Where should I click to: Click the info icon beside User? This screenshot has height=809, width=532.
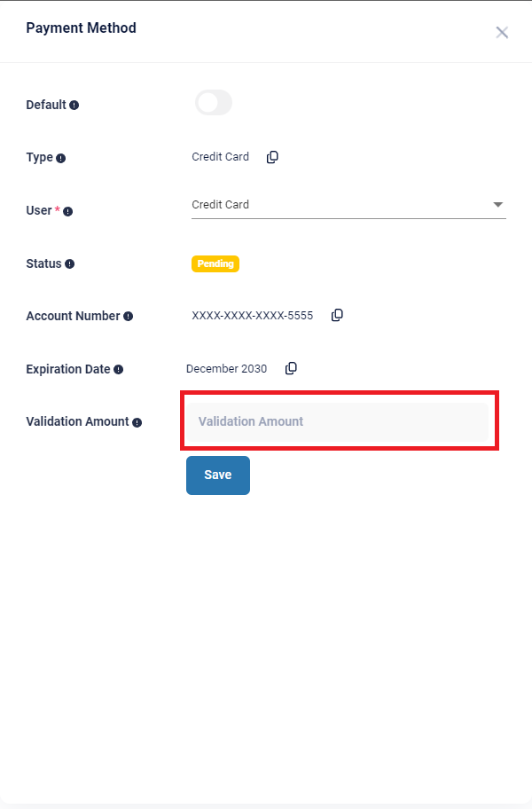point(67,211)
